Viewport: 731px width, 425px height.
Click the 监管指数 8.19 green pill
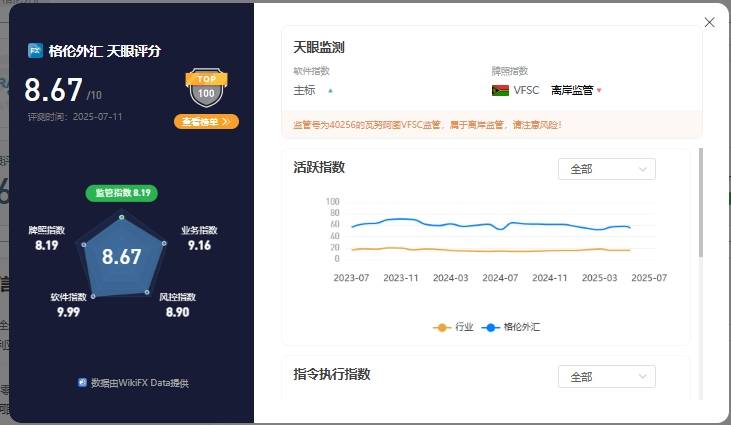coord(122,193)
